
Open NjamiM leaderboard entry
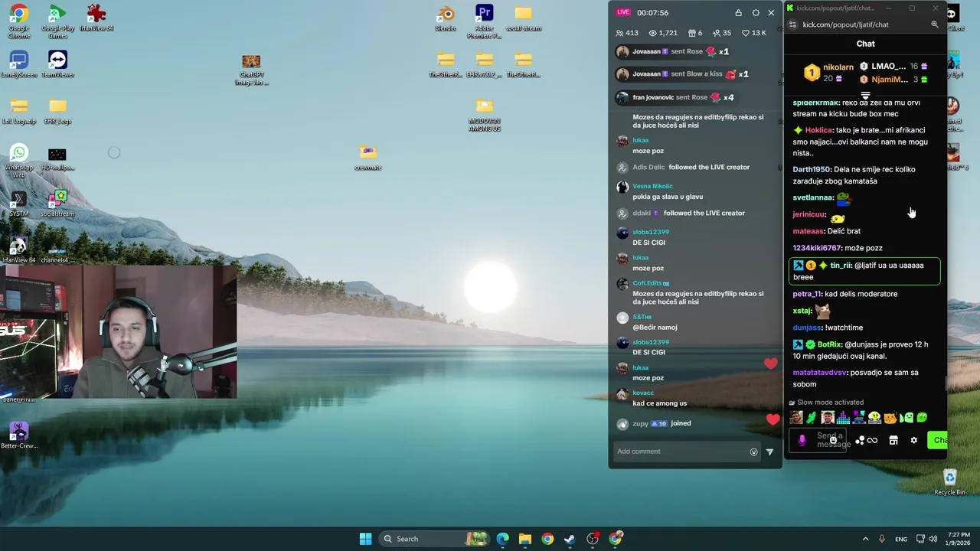point(893,80)
